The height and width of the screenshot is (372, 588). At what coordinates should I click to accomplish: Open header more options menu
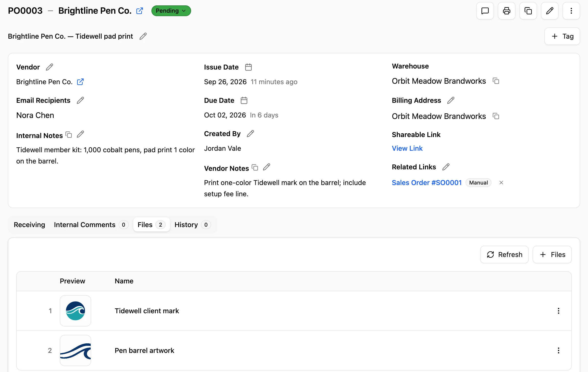[571, 11]
